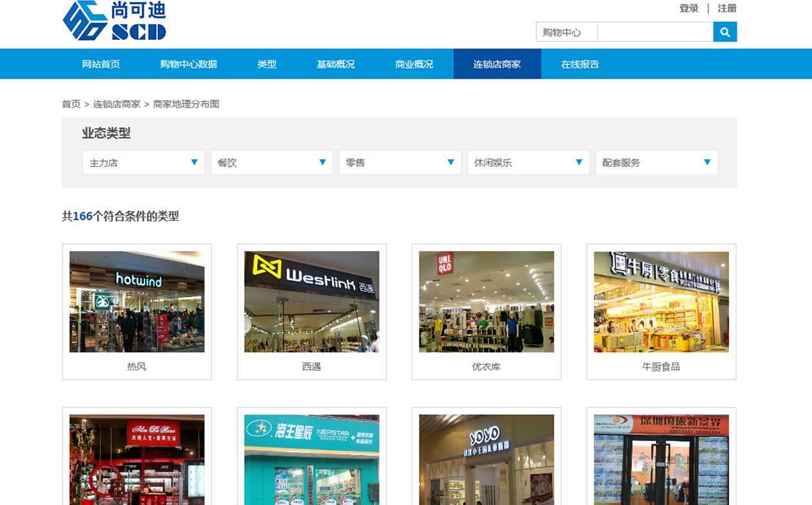The height and width of the screenshot is (505, 812).
Task: Open the 配套服务 dropdown
Action: pyautogui.click(x=656, y=162)
